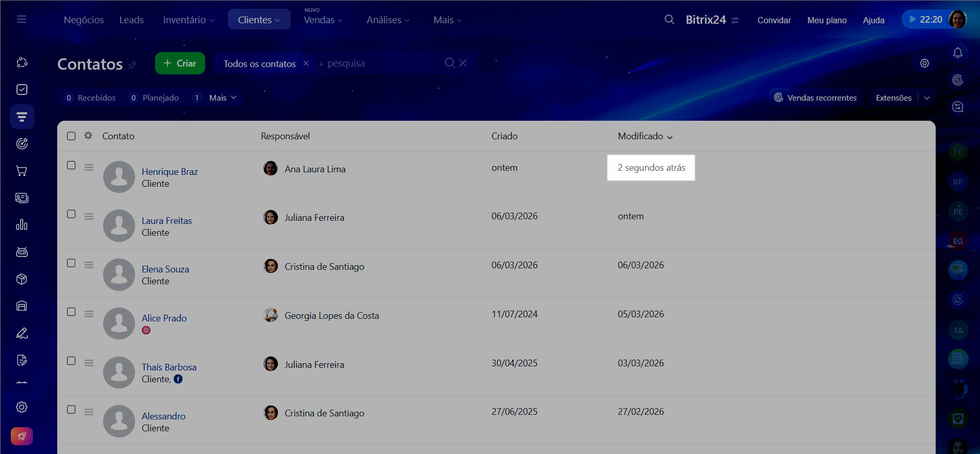Open the hamburger menu at top left
This screenshot has height=454, width=980.
(22, 20)
